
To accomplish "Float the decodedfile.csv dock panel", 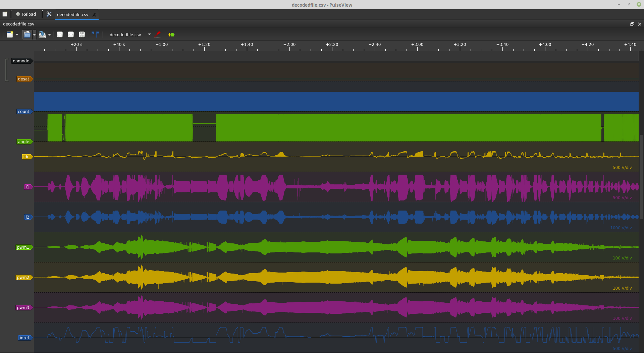I will (x=632, y=24).
